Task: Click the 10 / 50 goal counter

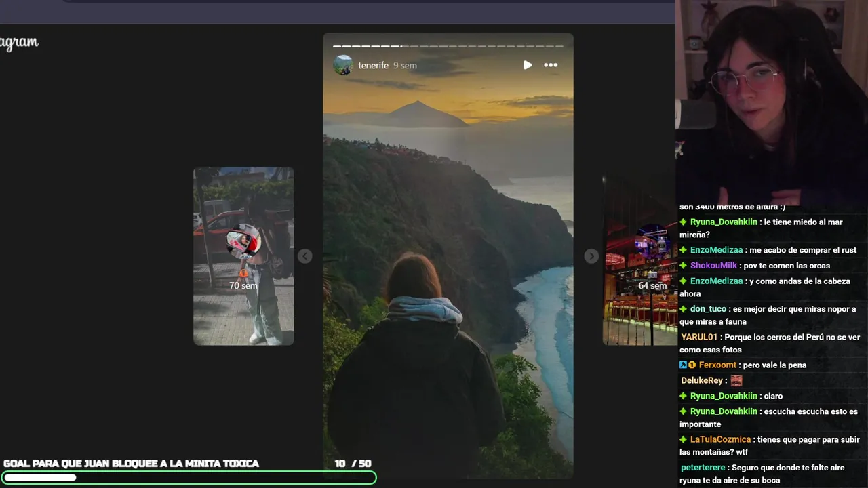Action: click(x=353, y=464)
